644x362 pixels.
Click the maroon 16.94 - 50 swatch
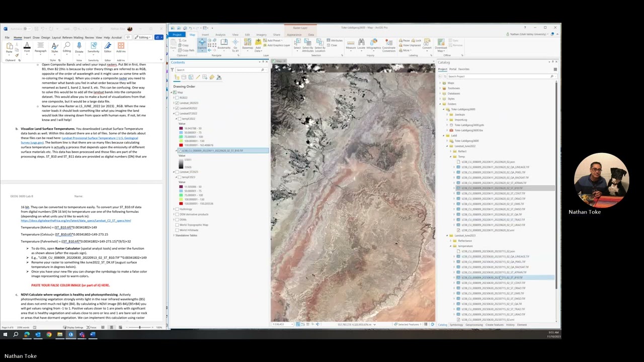(x=181, y=129)
